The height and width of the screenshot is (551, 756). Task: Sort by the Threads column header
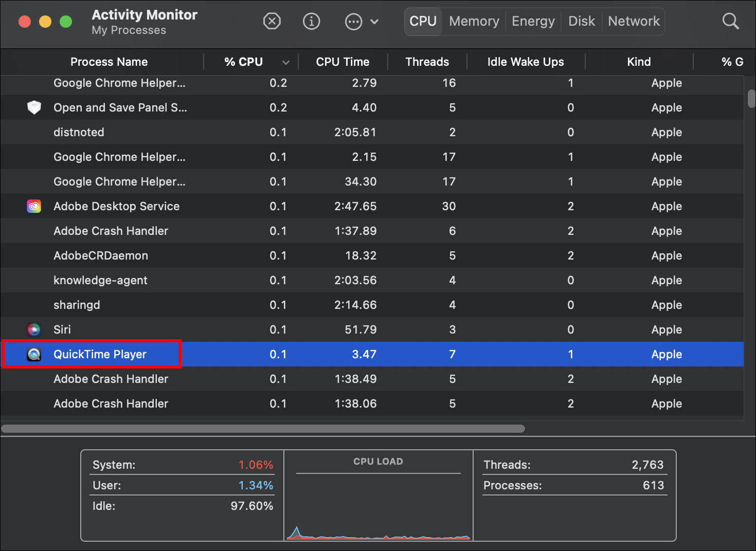coord(427,62)
